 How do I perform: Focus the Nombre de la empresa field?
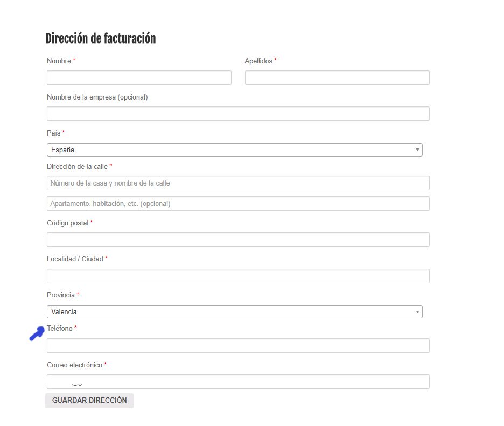[x=238, y=113]
